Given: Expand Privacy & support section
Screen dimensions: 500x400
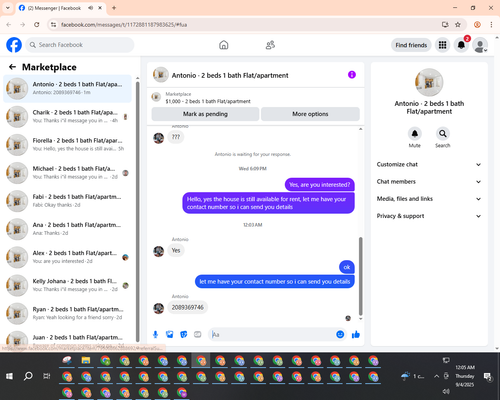Looking at the screenshot, I should 429,216.
